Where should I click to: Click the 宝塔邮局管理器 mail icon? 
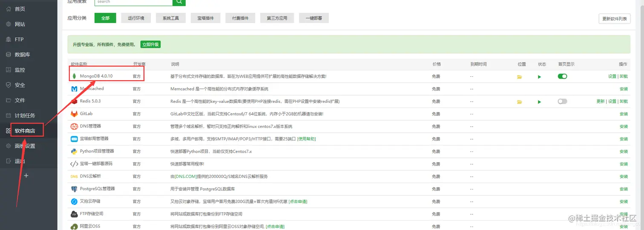point(74,139)
